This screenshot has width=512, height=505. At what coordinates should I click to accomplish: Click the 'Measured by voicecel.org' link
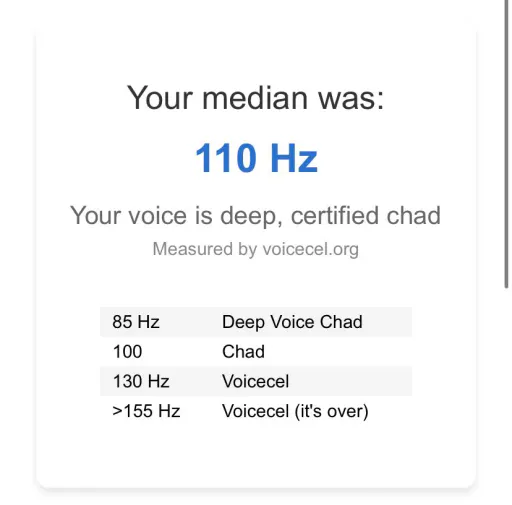(256, 249)
